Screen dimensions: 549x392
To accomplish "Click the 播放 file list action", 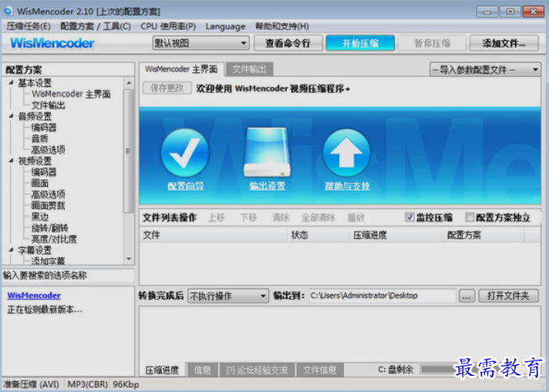I will click(x=355, y=217).
